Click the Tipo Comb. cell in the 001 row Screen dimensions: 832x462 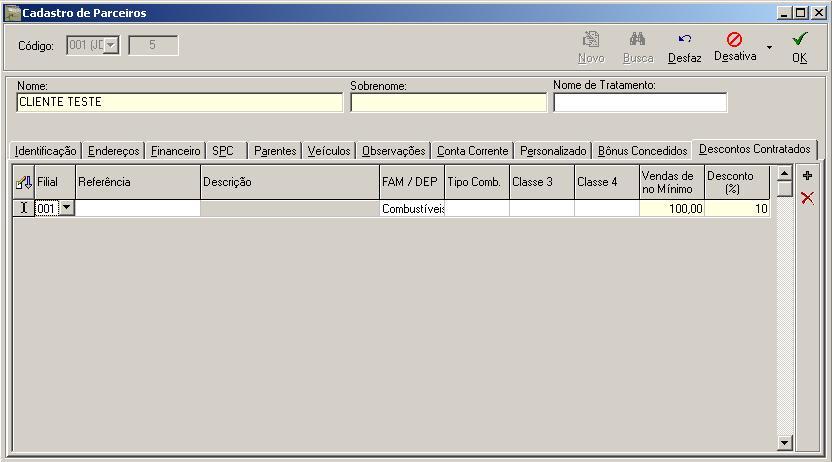(x=477, y=208)
